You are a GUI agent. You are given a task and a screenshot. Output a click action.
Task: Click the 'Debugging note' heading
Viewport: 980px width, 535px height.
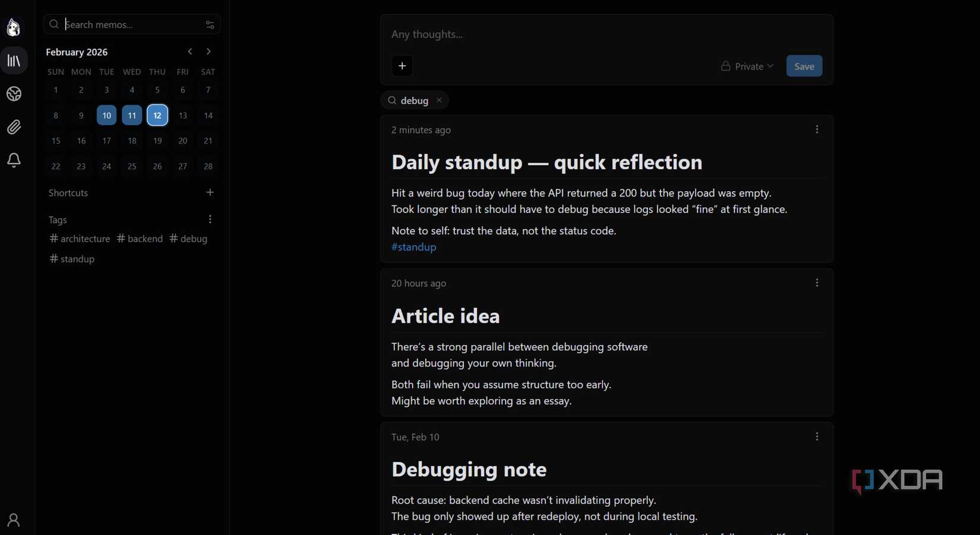point(469,470)
